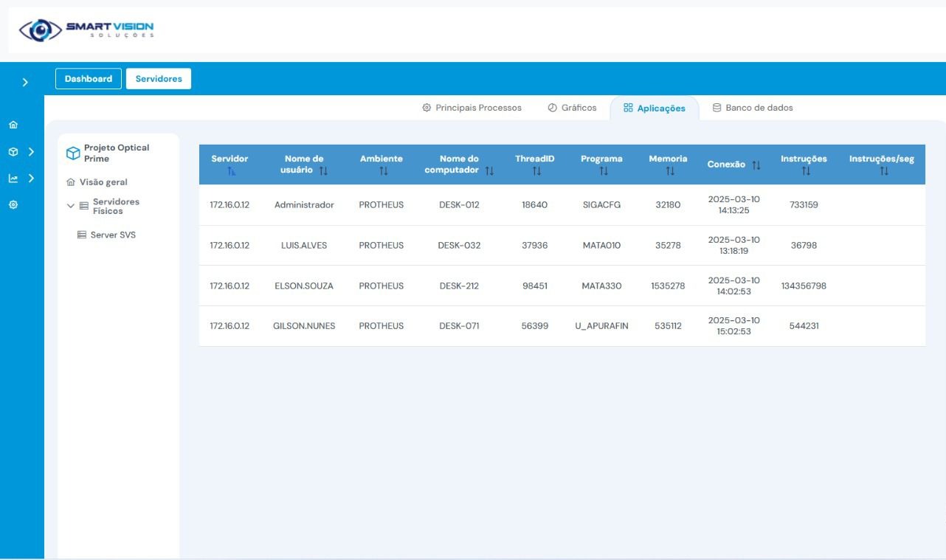Screen dimensions: 946x560
Task: Expand the submenu arrow beside the cube icon
Action: tap(31, 152)
